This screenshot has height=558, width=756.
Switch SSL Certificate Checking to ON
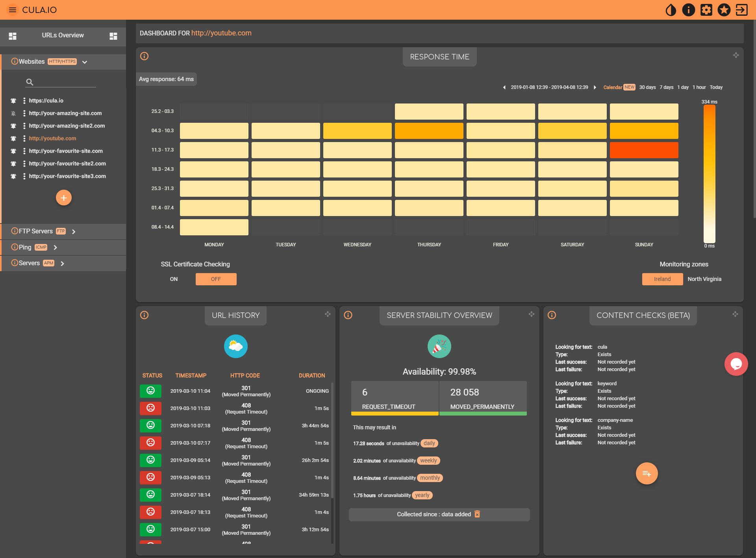coord(174,279)
